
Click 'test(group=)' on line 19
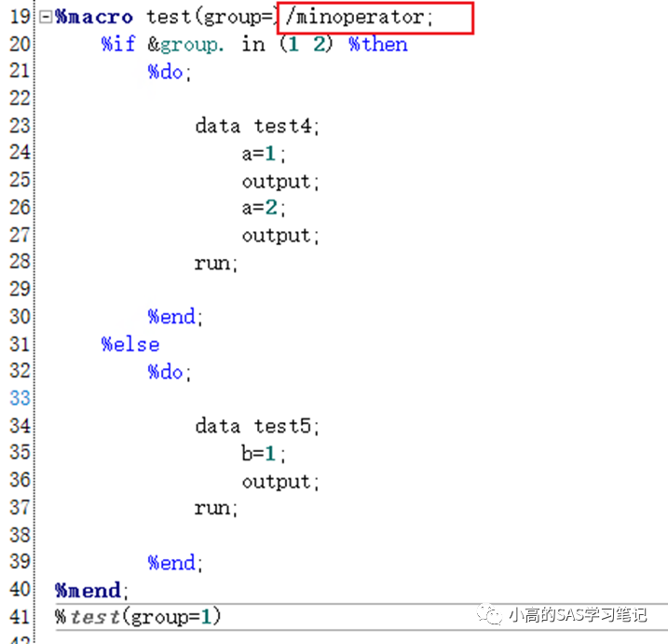coord(211,17)
